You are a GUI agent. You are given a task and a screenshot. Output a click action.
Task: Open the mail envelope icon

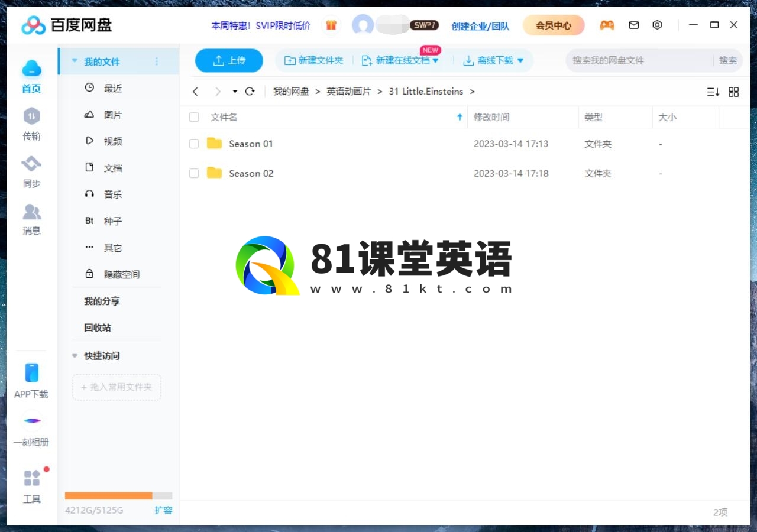tap(633, 25)
